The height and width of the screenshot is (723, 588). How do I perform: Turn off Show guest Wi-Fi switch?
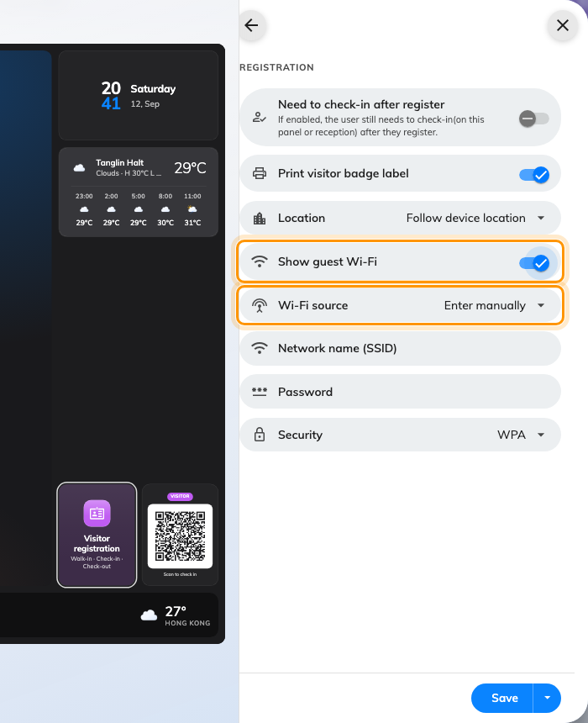[534, 263]
